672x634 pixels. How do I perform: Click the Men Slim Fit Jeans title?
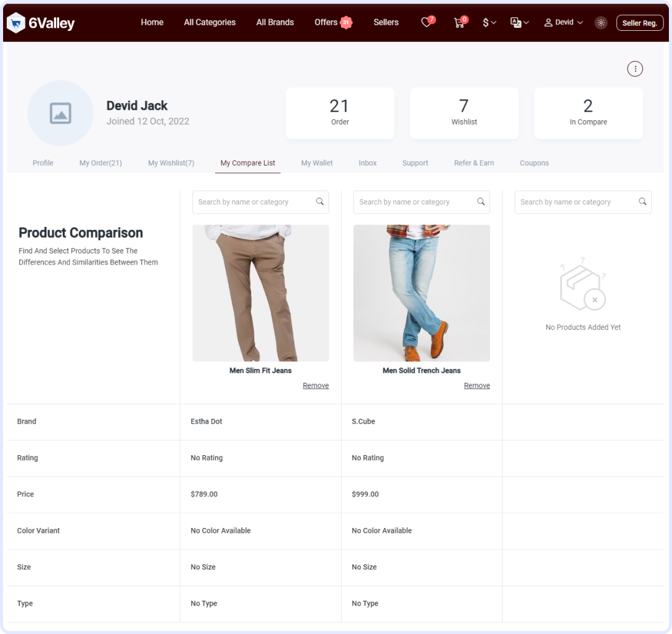[x=261, y=371]
